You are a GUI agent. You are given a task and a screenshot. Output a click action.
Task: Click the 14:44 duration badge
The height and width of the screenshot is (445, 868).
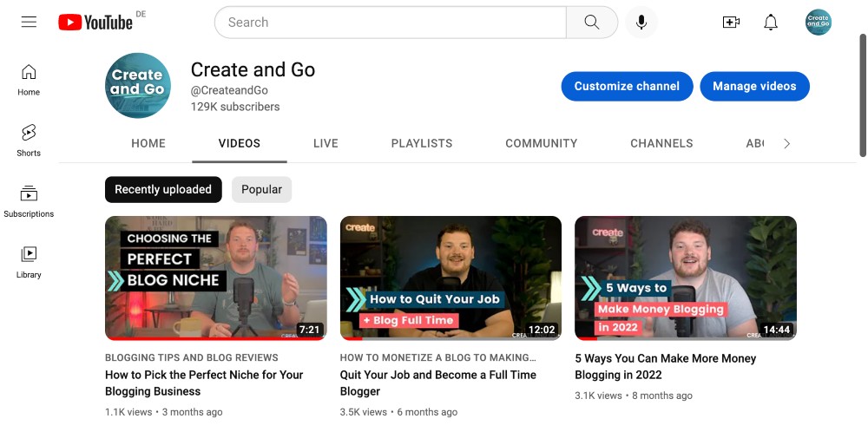click(777, 330)
